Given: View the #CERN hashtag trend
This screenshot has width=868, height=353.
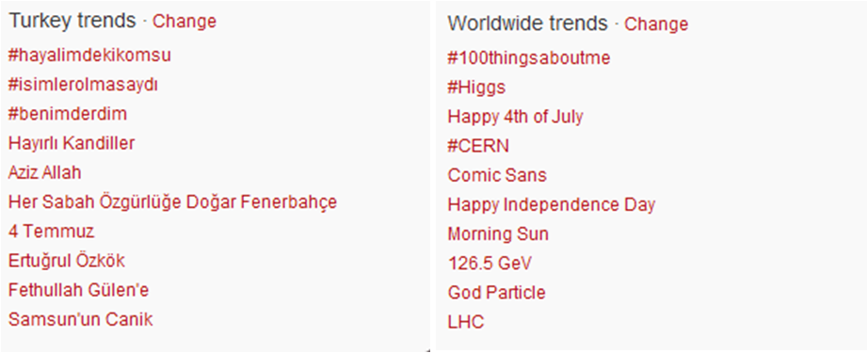Looking at the screenshot, I should coord(478,146).
